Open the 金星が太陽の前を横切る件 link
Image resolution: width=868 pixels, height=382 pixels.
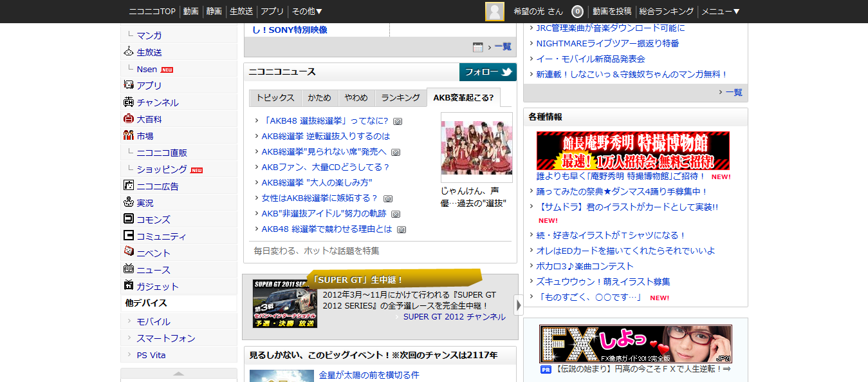[x=369, y=375]
